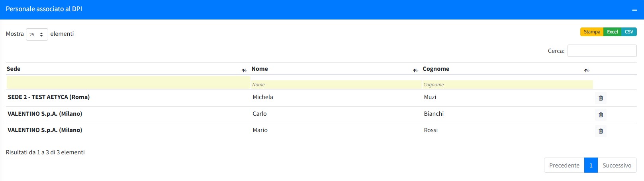Sort table by Cognome column arrows
Image resolution: width=644 pixels, height=181 pixels.
[586, 70]
